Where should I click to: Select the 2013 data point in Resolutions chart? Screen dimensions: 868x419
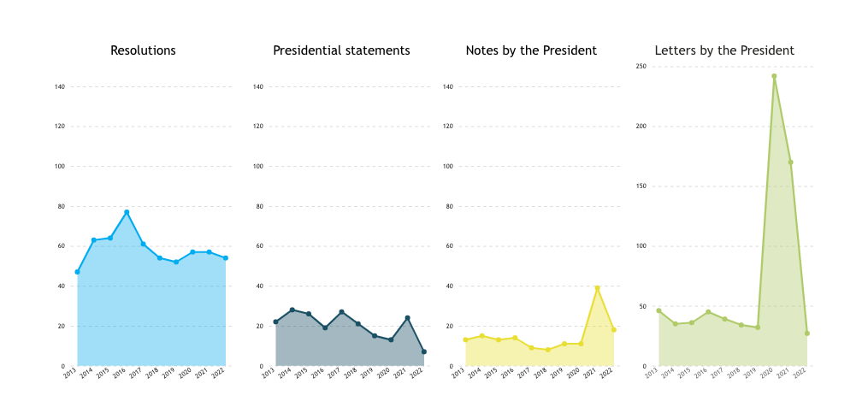pyautogui.click(x=78, y=272)
